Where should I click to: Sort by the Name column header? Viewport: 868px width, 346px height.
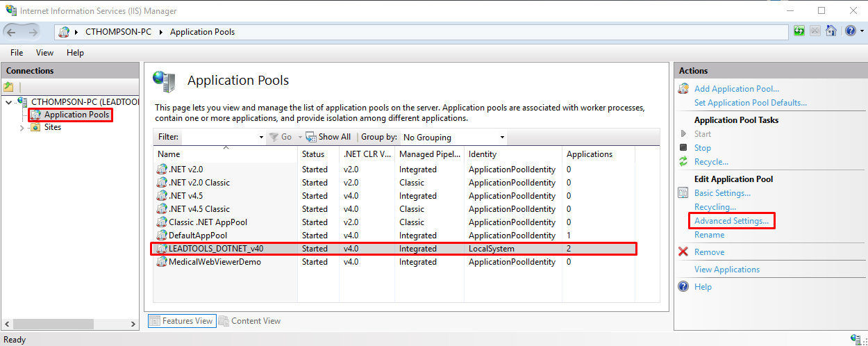226,154
